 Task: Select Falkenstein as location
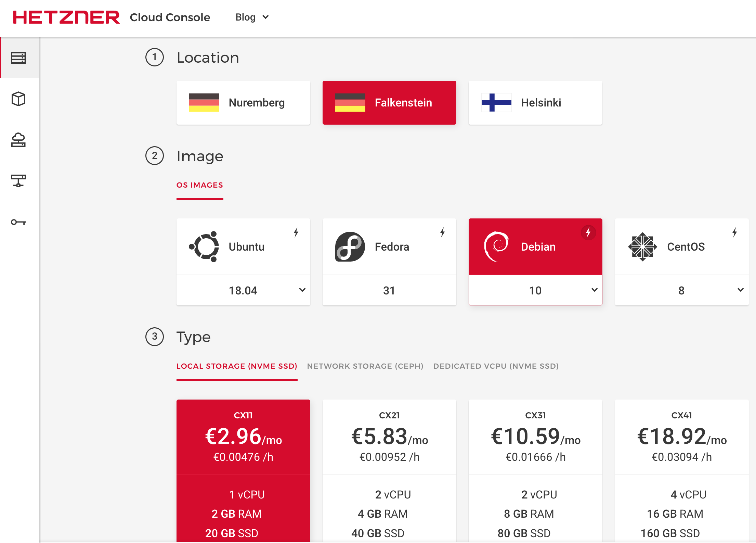pos(389,103)
